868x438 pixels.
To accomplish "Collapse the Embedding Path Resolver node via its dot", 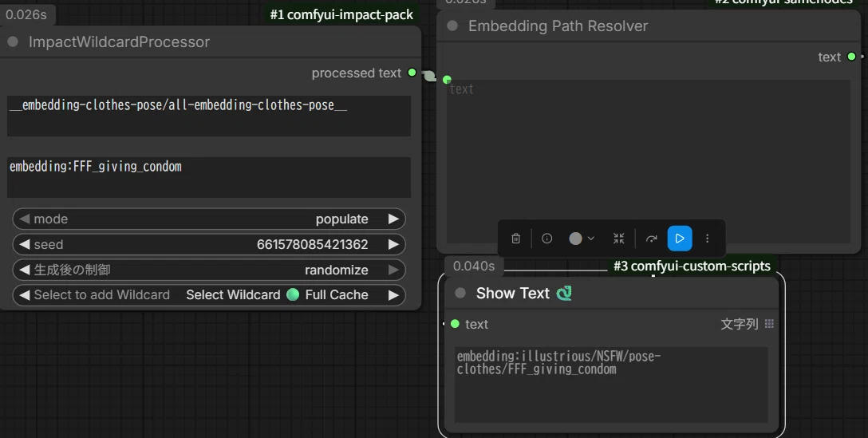I will 452,26.
